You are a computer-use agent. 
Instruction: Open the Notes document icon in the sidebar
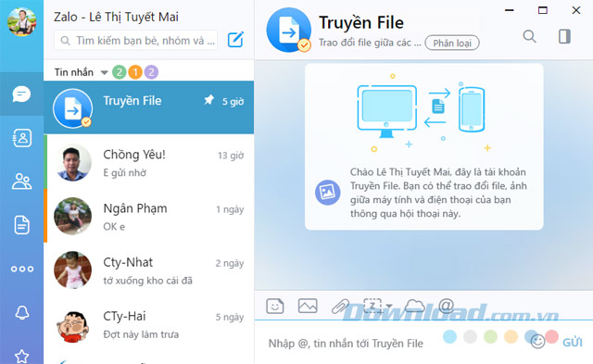point(21,225)
